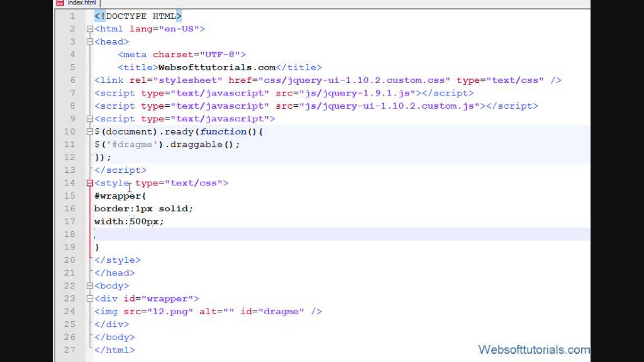
Task: Click the meta charset="UTF-8" line
Action: pos(182,55)
